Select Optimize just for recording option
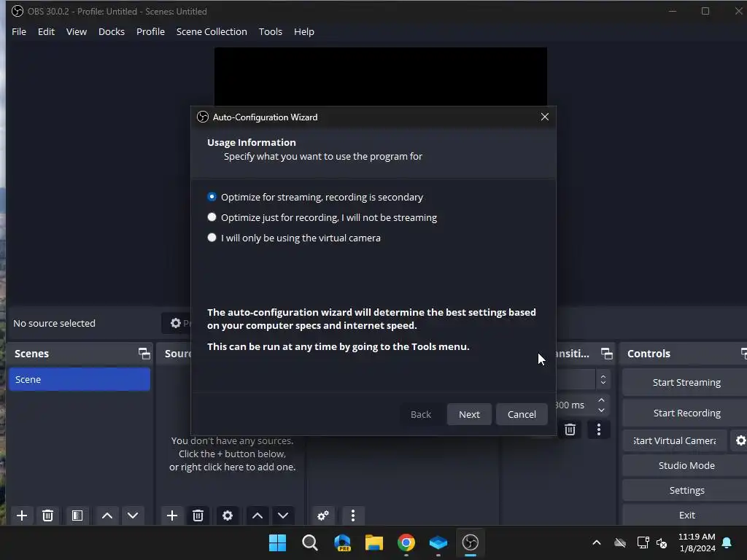747x560 pixels. pos(322,217)
